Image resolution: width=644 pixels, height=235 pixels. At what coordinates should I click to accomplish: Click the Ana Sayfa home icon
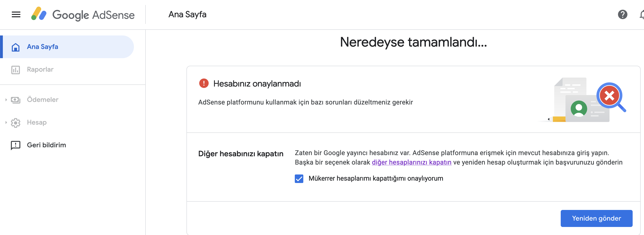[16, 47]
